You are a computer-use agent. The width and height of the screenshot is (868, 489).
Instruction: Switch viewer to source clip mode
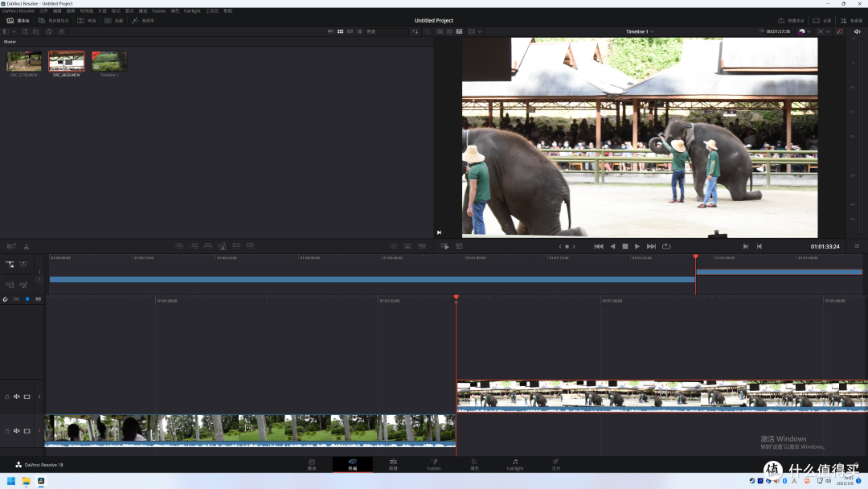(440, 31)
